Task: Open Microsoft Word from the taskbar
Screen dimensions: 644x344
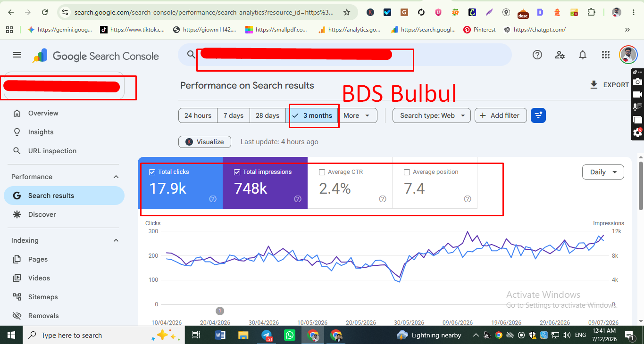Action: 220,335
